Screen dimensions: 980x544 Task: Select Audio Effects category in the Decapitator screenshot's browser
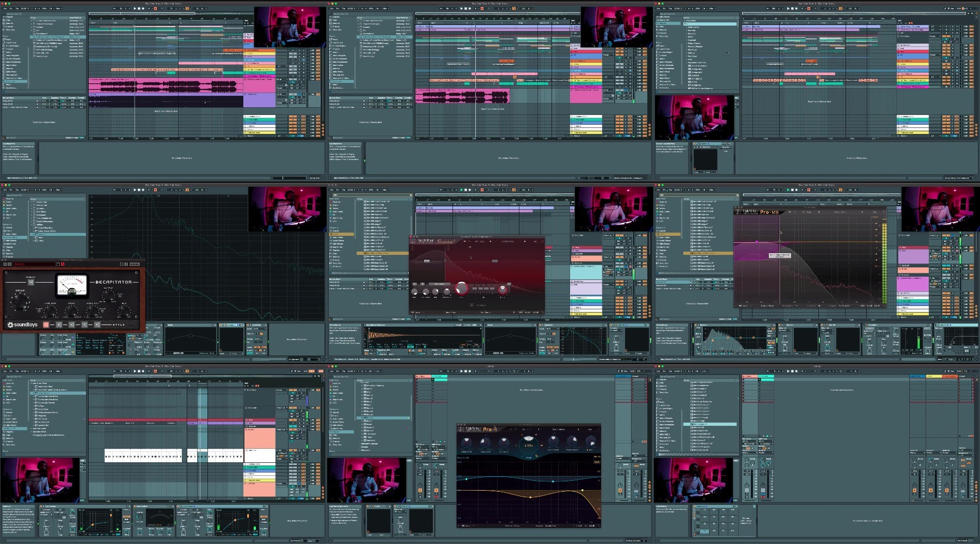(15, 237)
